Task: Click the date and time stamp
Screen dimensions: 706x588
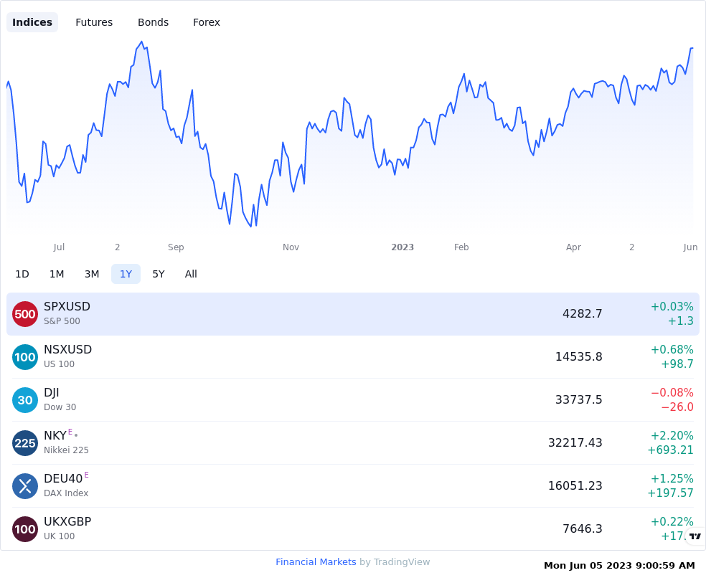Action: point(619,566)
